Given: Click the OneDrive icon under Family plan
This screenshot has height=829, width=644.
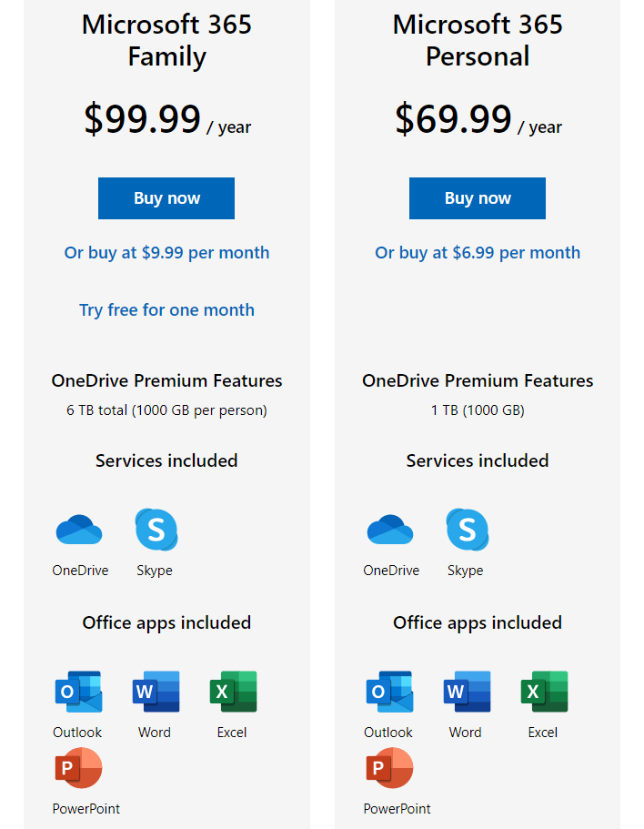Looking at the screenshot, I should (79, 530).
